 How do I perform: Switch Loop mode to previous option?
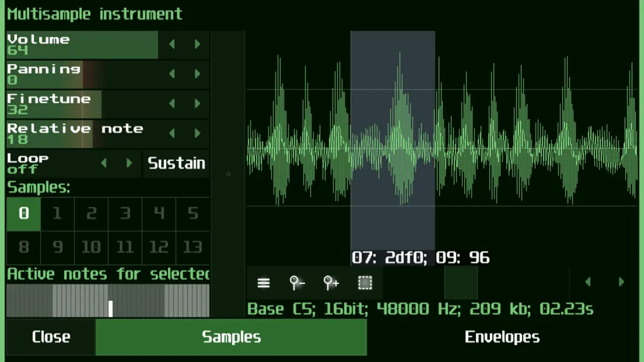point(104,163)
